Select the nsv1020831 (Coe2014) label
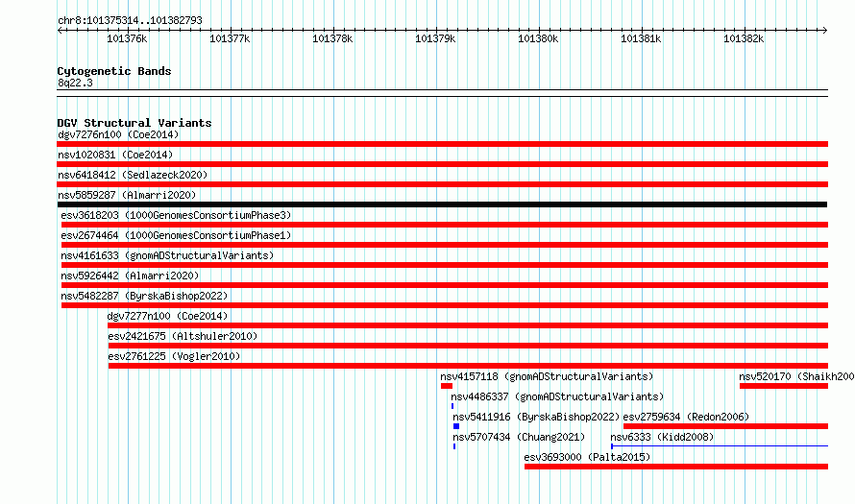The height and width of the screenshot is (504, 855). click(x=115, y=155)
